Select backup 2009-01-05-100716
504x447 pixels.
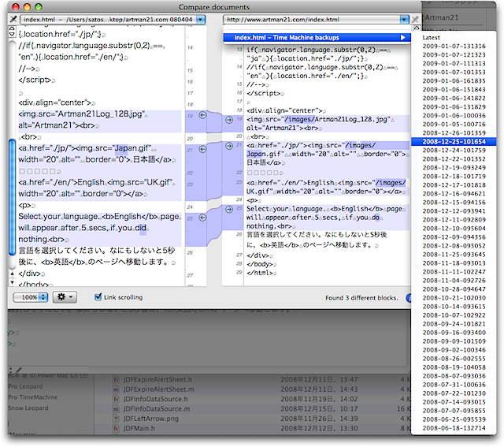pyautogui.click(x=454, y=125)
